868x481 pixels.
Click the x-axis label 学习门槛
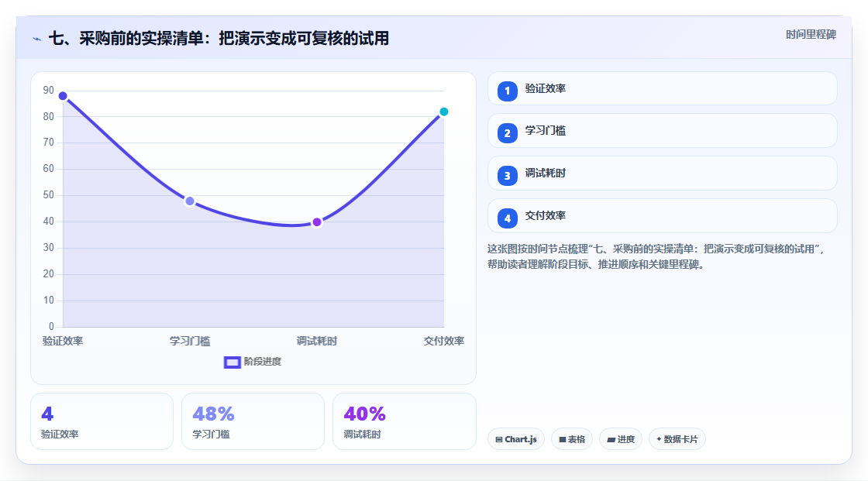pos(190,341)
